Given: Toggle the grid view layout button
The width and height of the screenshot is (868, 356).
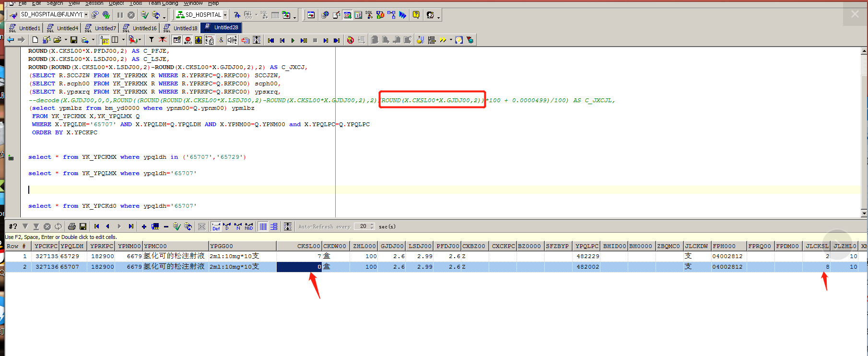Looking at the screenshot, I should point(263,226).
